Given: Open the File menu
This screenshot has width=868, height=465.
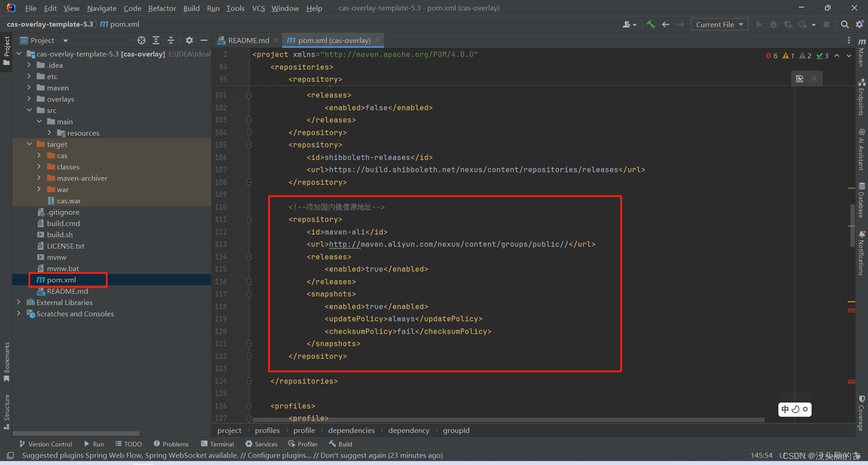Looking at the screenshot, I should [31, 8].
